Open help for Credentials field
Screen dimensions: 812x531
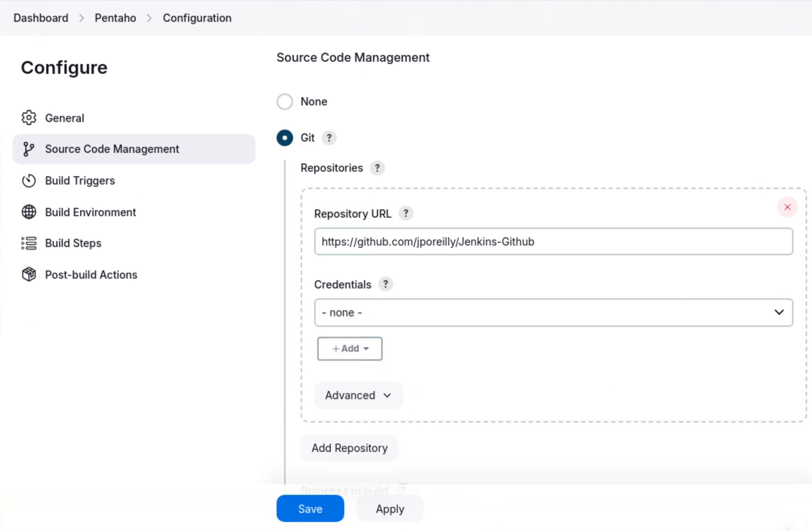(385, 284)
